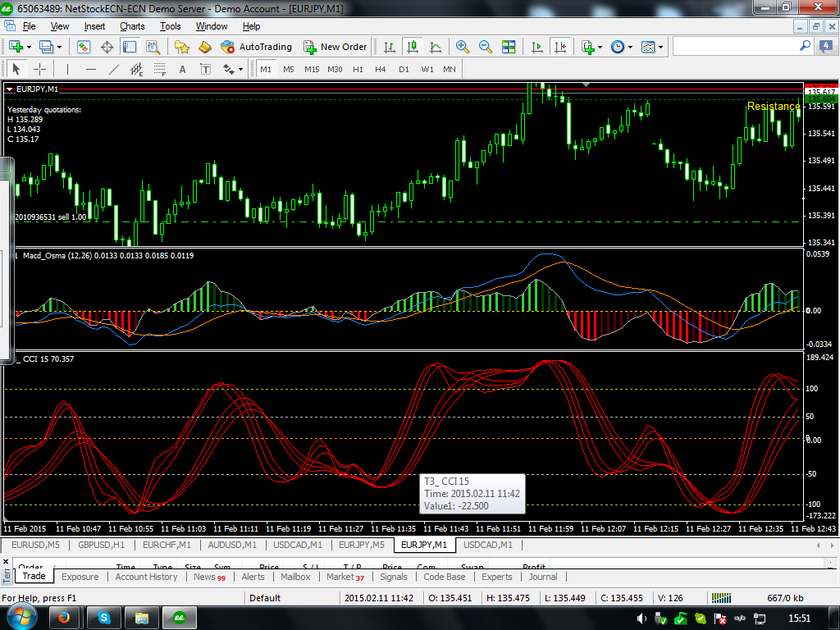840x630 pixels.
Task: Draw a trendline with the diagonal line tool
Action: [x=114, y=69]
